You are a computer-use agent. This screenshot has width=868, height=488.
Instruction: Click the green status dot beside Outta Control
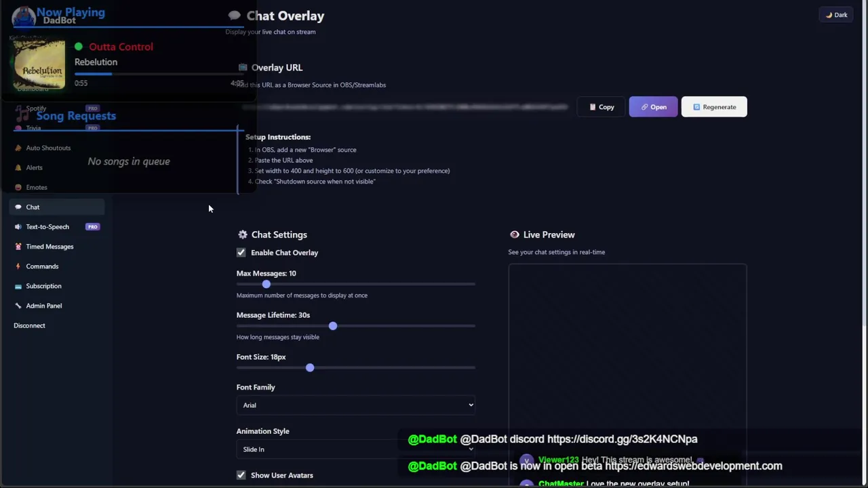79,47
